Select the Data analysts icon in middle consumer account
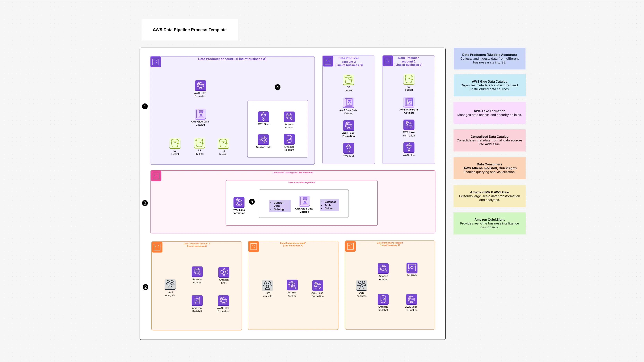The image size is (644, 362). click(267, 285)
